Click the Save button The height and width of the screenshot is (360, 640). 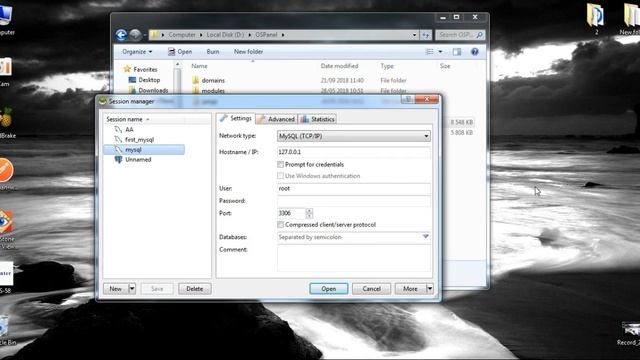(157, 289)
